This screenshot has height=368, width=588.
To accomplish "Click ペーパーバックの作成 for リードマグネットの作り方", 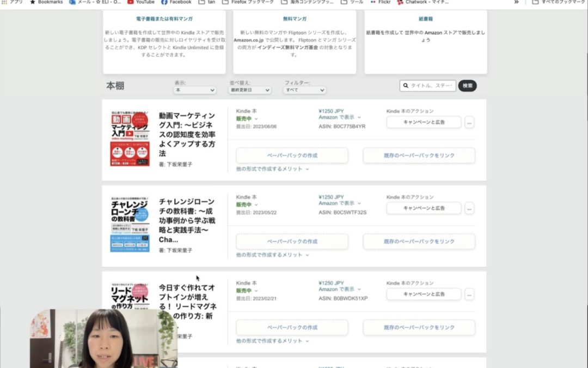I will [292, 327].
